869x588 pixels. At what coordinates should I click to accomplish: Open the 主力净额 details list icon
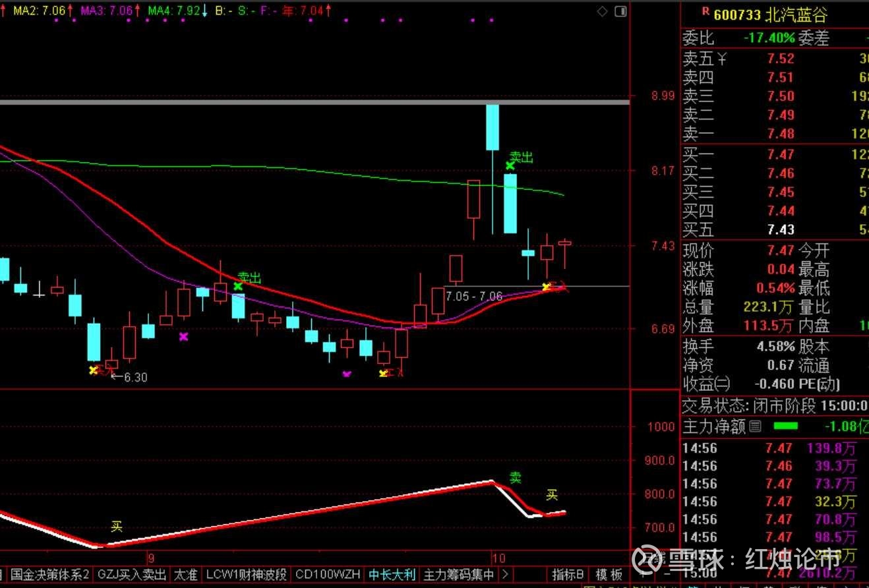click(756, 426)
